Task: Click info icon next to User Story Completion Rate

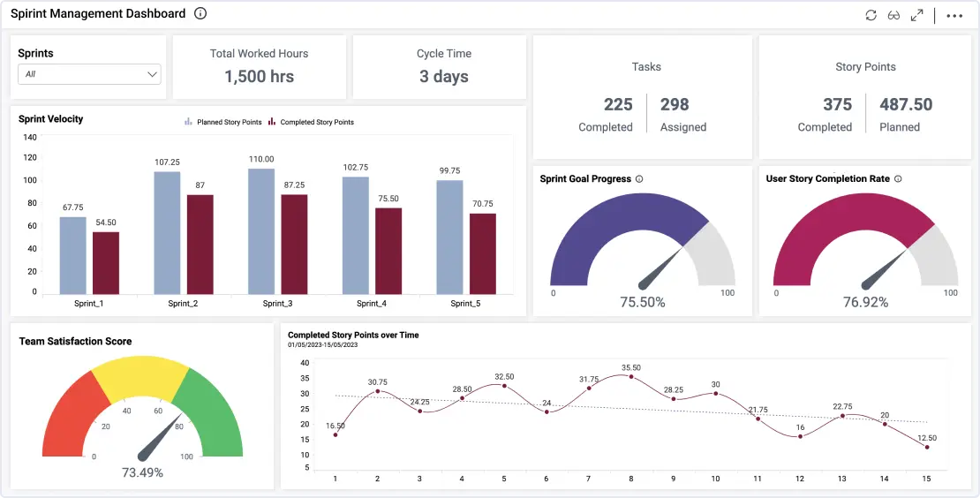Action: click(898, 178)
